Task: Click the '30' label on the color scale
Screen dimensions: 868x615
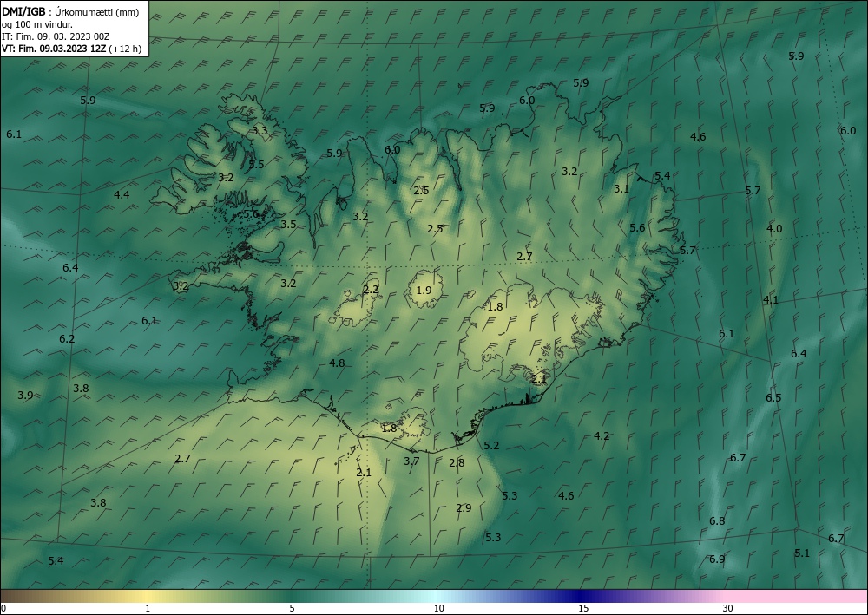Action: point(727,608)
